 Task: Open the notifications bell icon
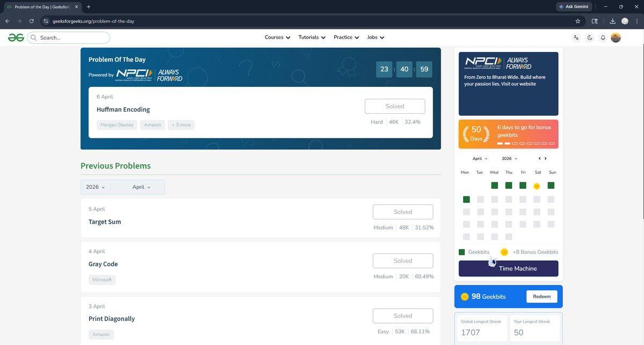603,38
